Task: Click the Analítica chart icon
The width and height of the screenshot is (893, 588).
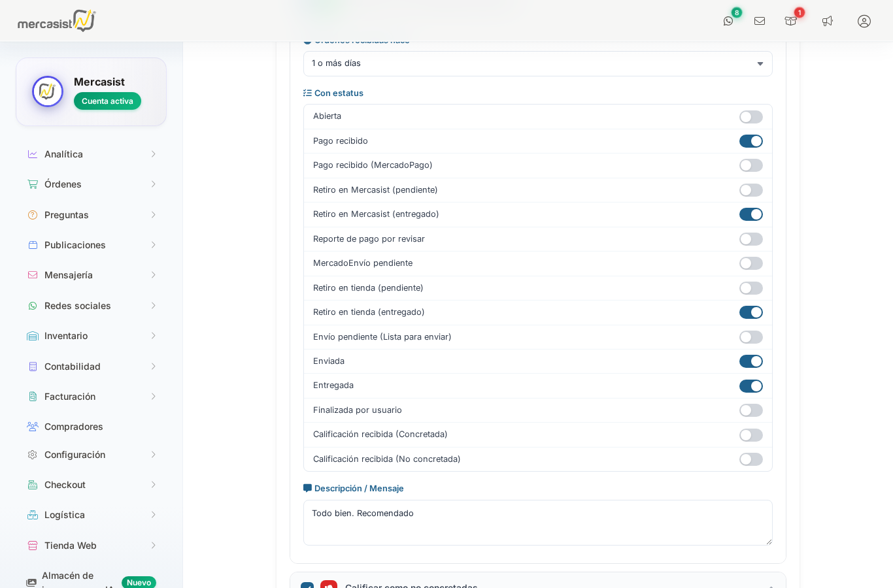Action: pos(33,154)
